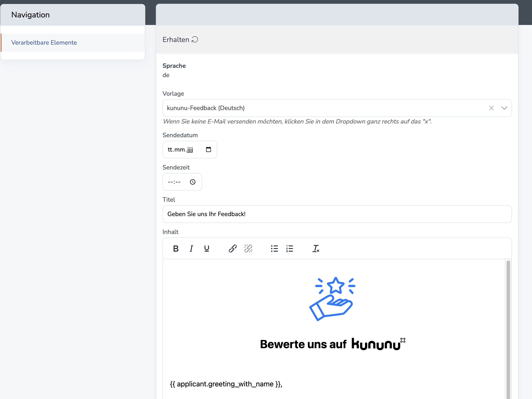Click into the Titel text field
The image size is (532, 399).
(337, 214)
